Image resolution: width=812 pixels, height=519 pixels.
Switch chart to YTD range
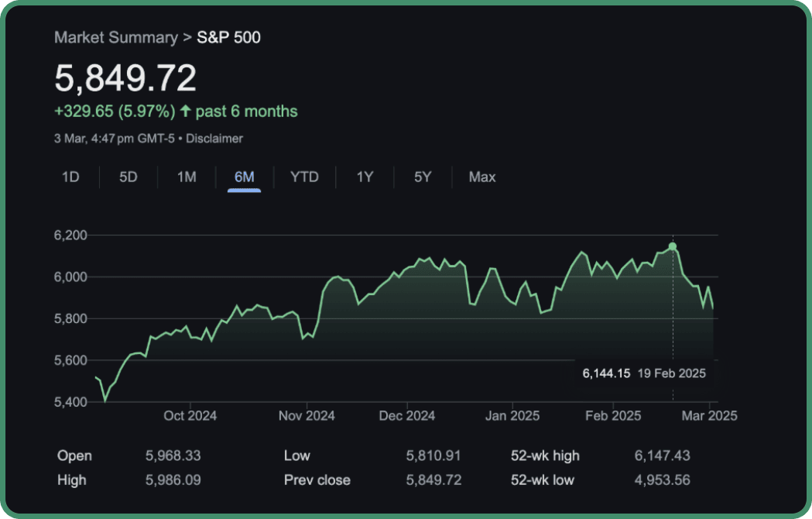304,177
